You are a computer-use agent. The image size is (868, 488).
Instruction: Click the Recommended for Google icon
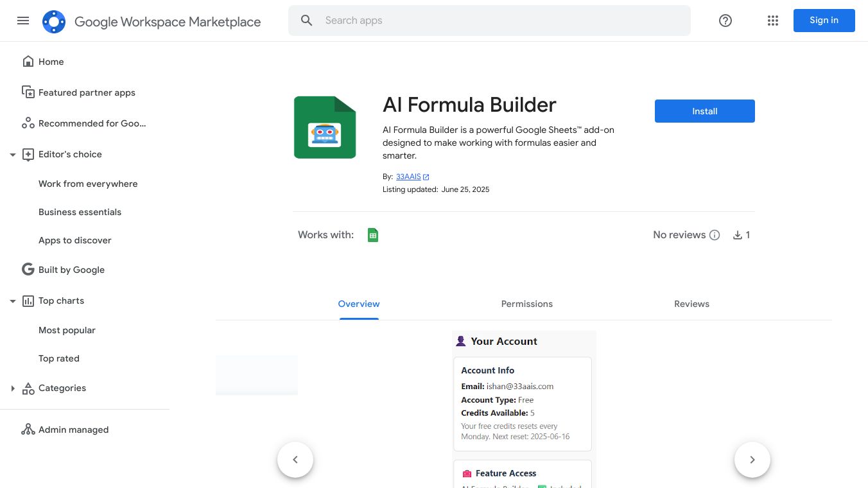28,123
